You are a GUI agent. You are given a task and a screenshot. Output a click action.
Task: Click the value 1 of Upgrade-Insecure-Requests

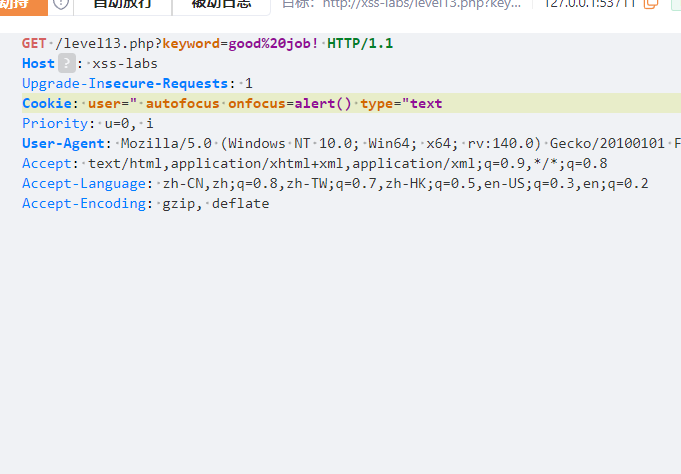coord(248,83)
